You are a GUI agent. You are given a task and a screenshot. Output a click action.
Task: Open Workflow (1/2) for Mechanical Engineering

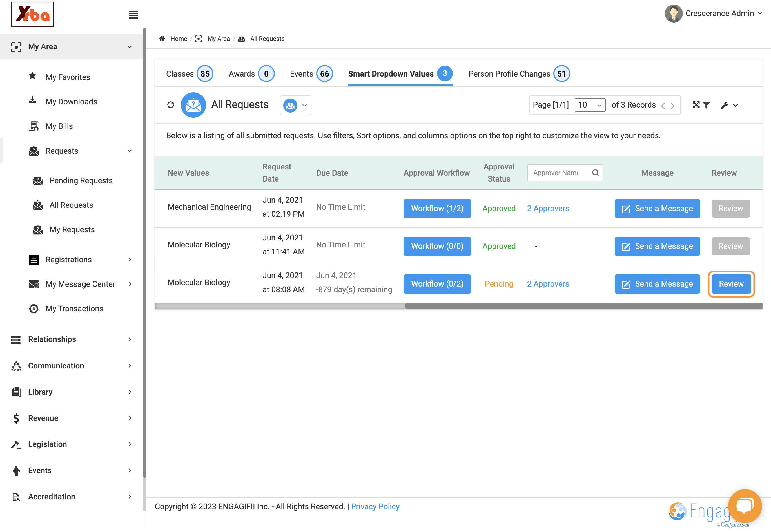click(437, 209)
